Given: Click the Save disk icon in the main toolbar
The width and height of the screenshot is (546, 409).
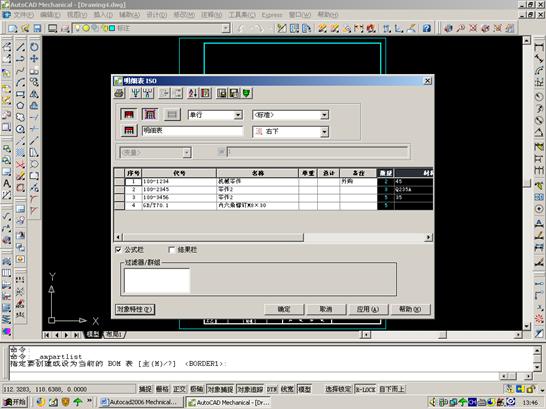Looking at the screenshot, I should point(37,29).
